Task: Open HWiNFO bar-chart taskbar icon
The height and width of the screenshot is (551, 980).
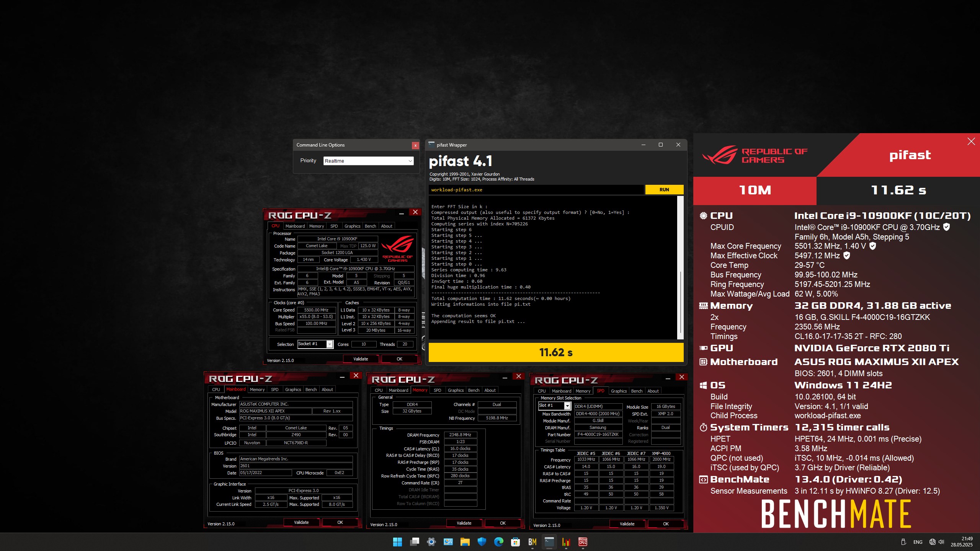Action: point(566,542)
